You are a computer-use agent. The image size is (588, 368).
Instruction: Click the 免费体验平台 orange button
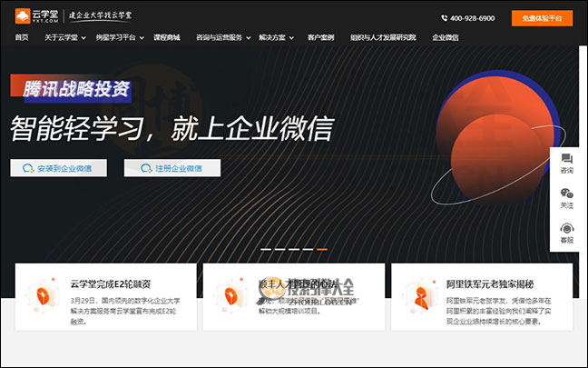click(542, 18)
